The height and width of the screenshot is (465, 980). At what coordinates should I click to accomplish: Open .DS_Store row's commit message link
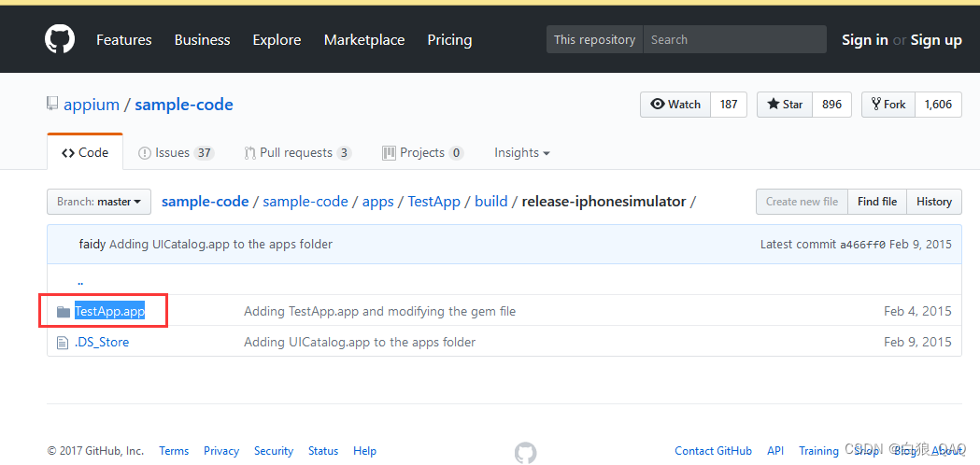(x=360, y=343)
